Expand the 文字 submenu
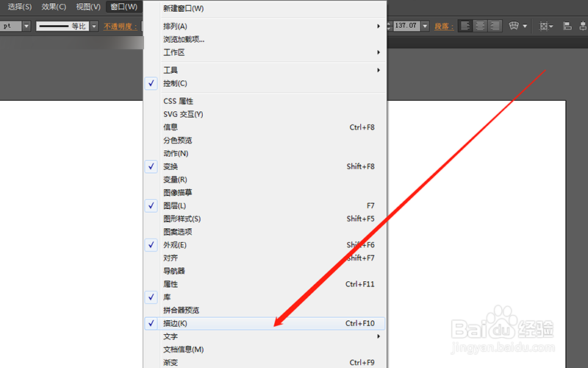 [265, 336]
